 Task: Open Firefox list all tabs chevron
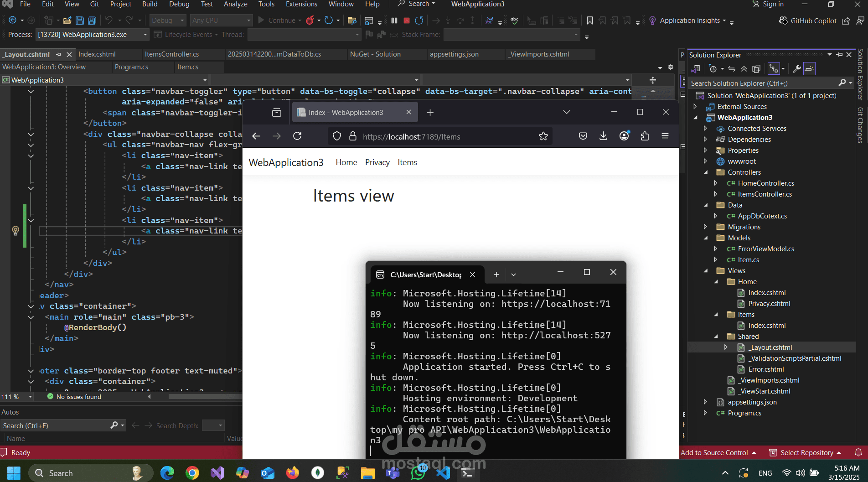tap(567, 113)
